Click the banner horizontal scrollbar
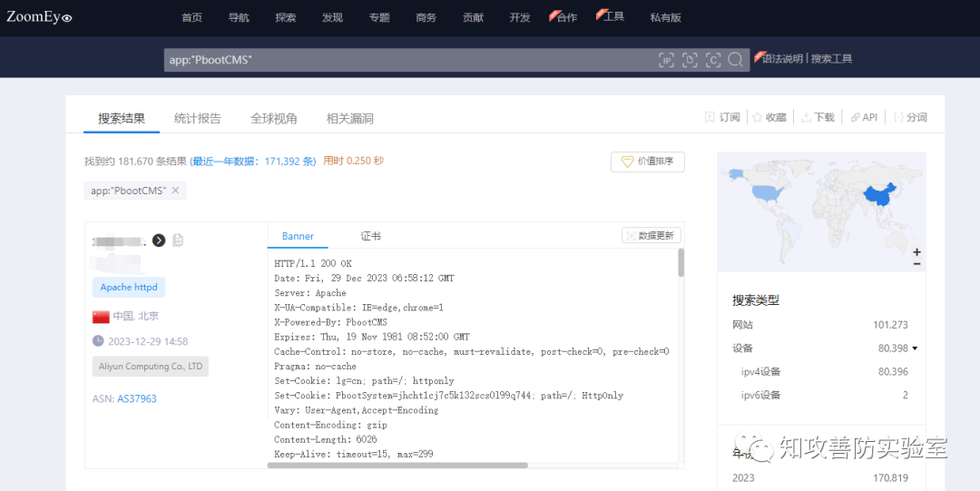 click(397, 465)
